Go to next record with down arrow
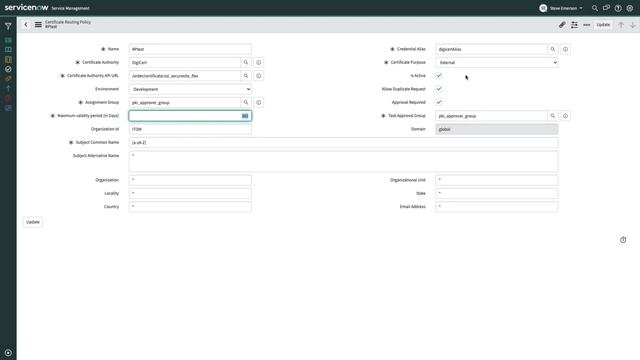The image size is (640, 360). tap(633, 25)
